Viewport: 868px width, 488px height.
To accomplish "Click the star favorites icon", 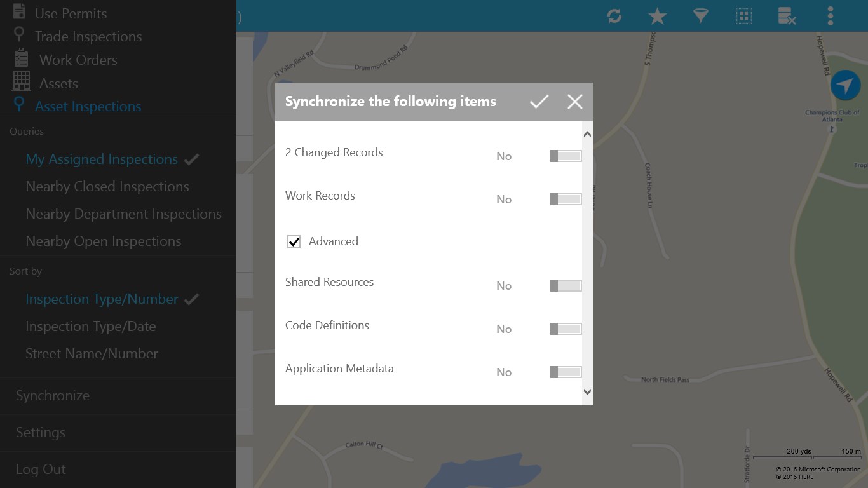I will [x=657, y=16].
